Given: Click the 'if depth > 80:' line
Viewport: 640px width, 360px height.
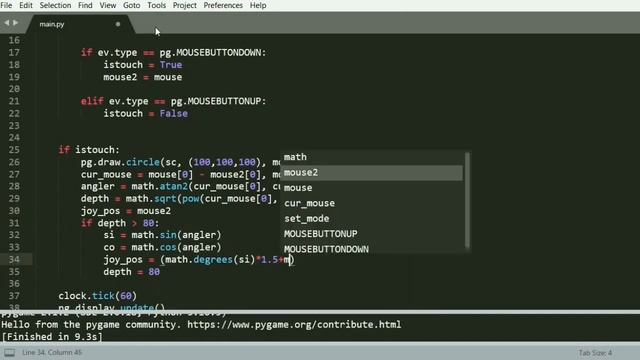Looking at the screenshot, I should pyautogui.click(x=120, y=223).
